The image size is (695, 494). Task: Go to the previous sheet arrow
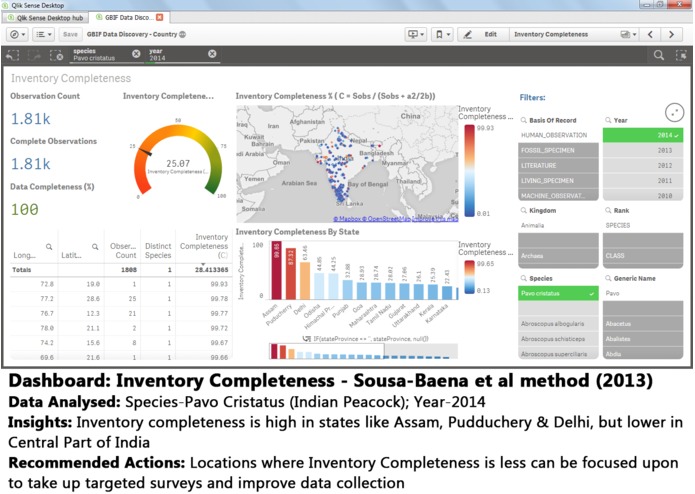[650, 34]
